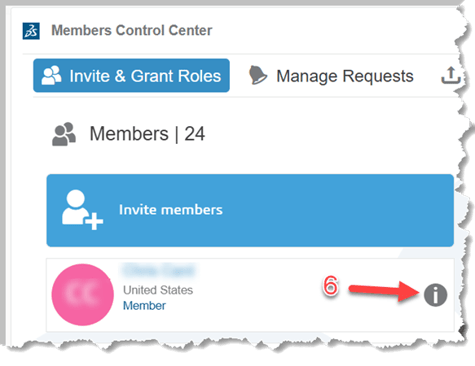Click the red arrow pointing to info
475x366 pixels.
(x=384, y=290)
